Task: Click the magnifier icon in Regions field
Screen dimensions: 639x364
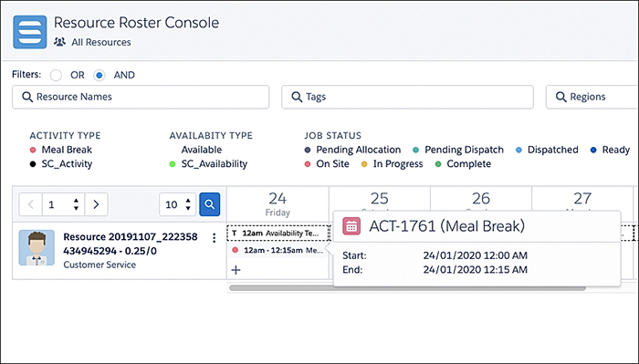Action: click(560, 97)
